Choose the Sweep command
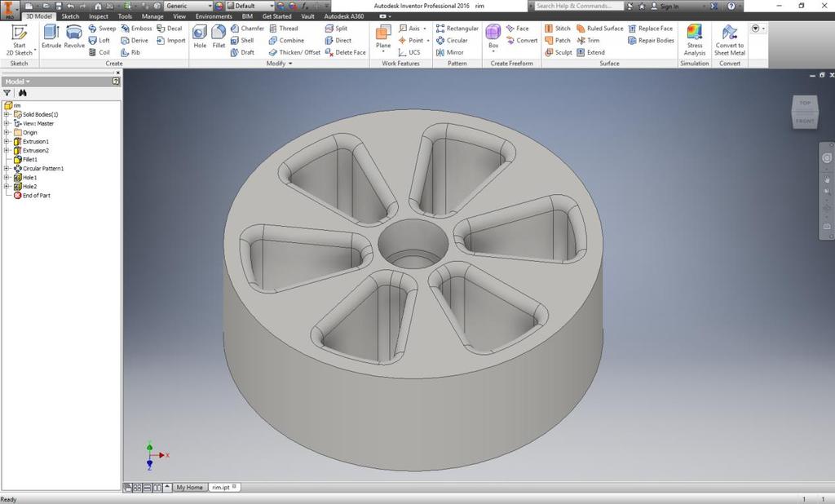Screen dimensions: 835x504 [x=102, y=29]
